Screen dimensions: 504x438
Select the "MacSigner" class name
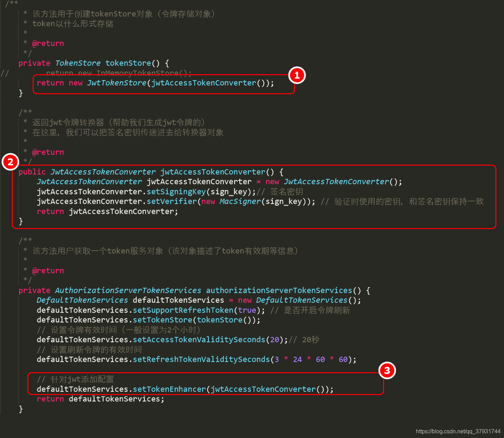[x=240, y=201]
